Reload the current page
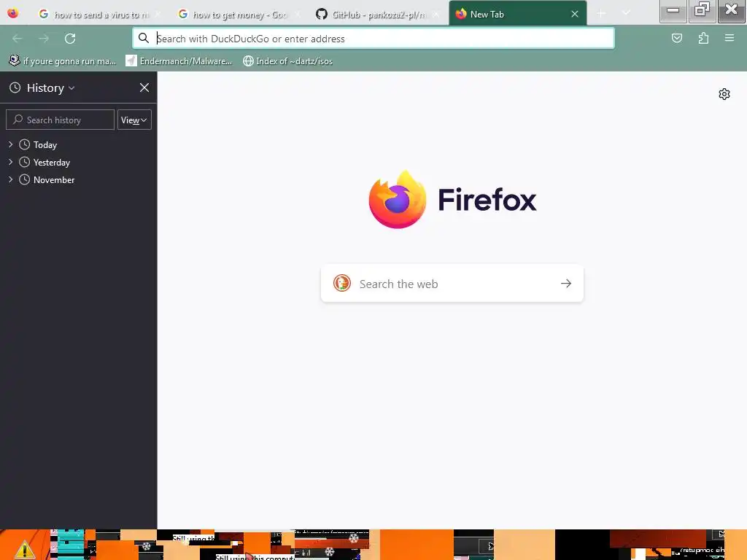The image size is (747, 560). coord(70,39)
